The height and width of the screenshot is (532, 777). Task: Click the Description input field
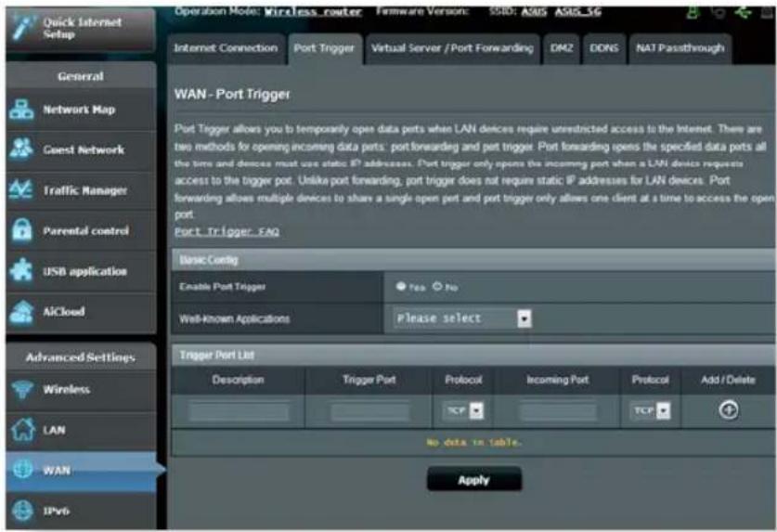pos(239,411)
